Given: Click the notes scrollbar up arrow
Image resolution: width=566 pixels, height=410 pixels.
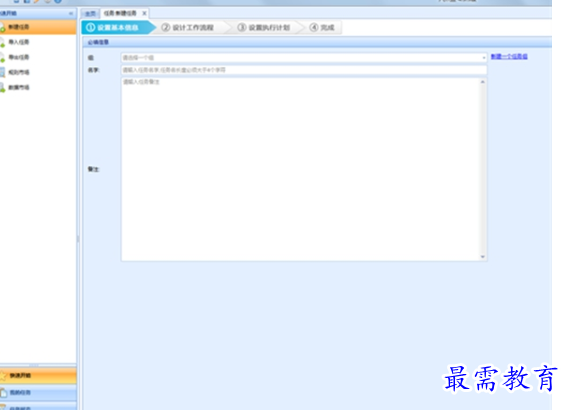Looking at the screenshot, I should click(483, 82).
